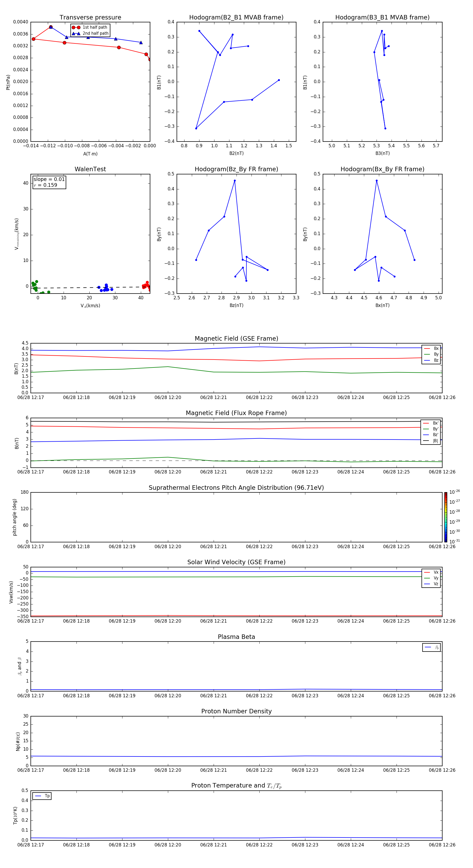The image size is (473, 868).
Task: Click the |B| entry in Flux Rope legend
Action: tap(431, 441)
